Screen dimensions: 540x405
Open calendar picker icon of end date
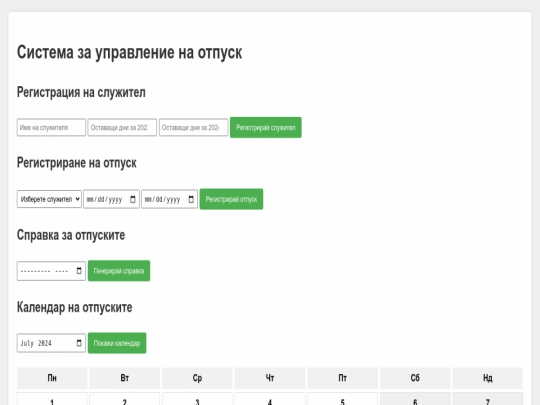click(191, 199)
